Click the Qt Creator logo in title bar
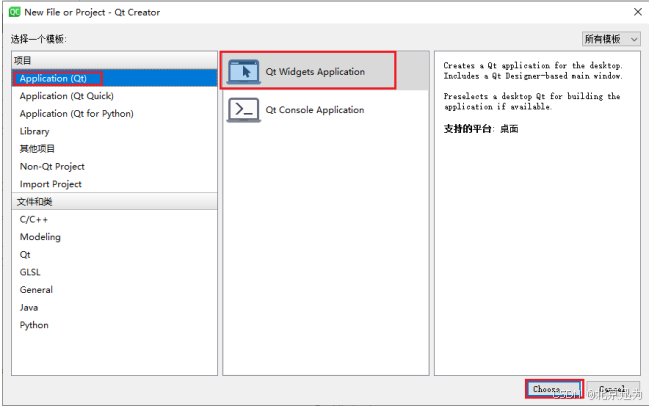649x406 pixels. pos(14,12)
